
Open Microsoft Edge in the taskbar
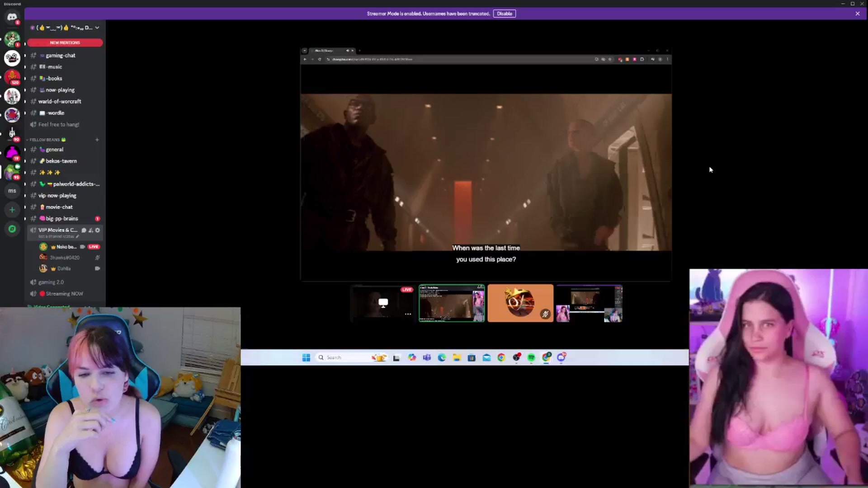pyautogui.click(x=442, y=357)
